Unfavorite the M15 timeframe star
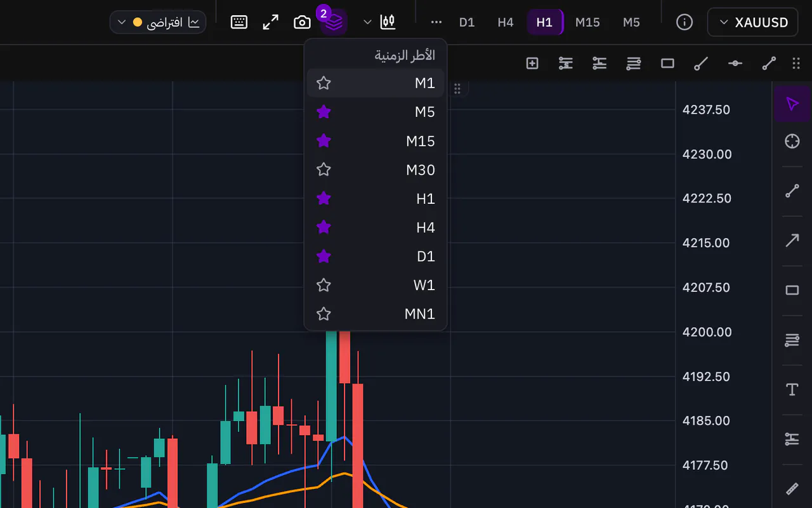Screen dimensions: 812x508 tap(324, 140)
